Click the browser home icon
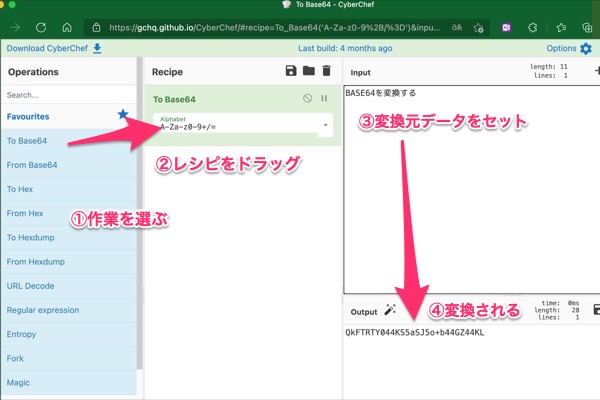Screen dimensions: 600x400 pos(65,28)
